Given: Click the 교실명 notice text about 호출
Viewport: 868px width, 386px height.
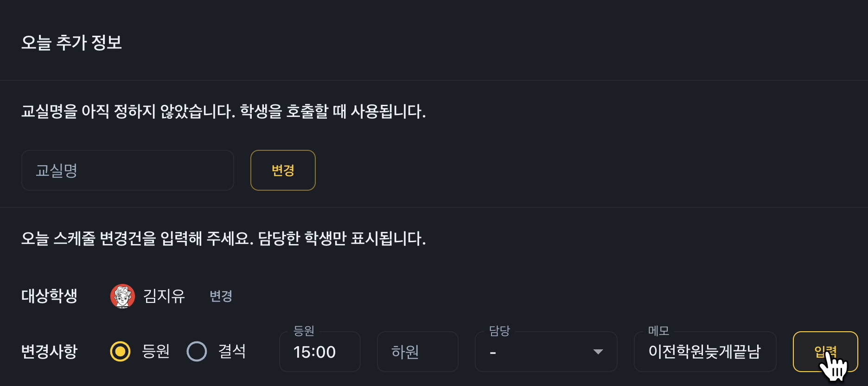Looking at the screenshot, I should point(223,111).
